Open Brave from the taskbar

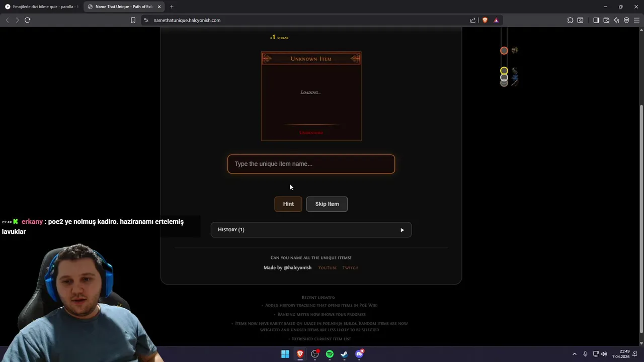pyautogui.click(x=300, y=354)
